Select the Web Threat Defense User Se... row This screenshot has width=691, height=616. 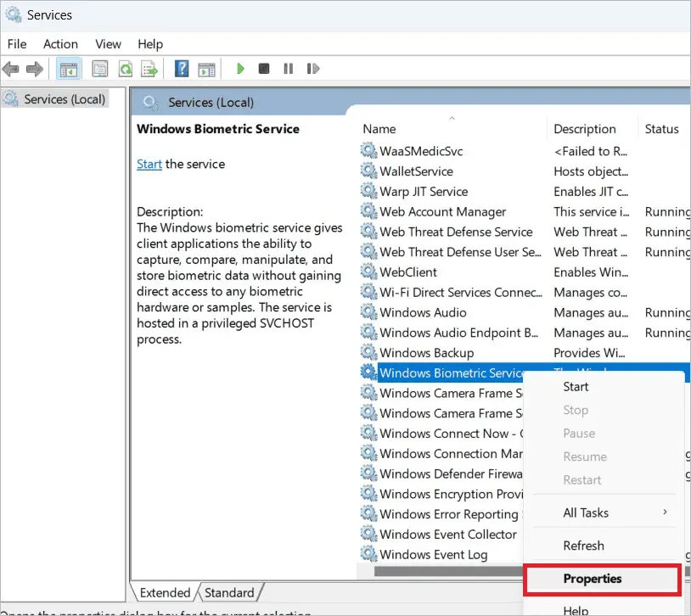(x=525, y=252)
